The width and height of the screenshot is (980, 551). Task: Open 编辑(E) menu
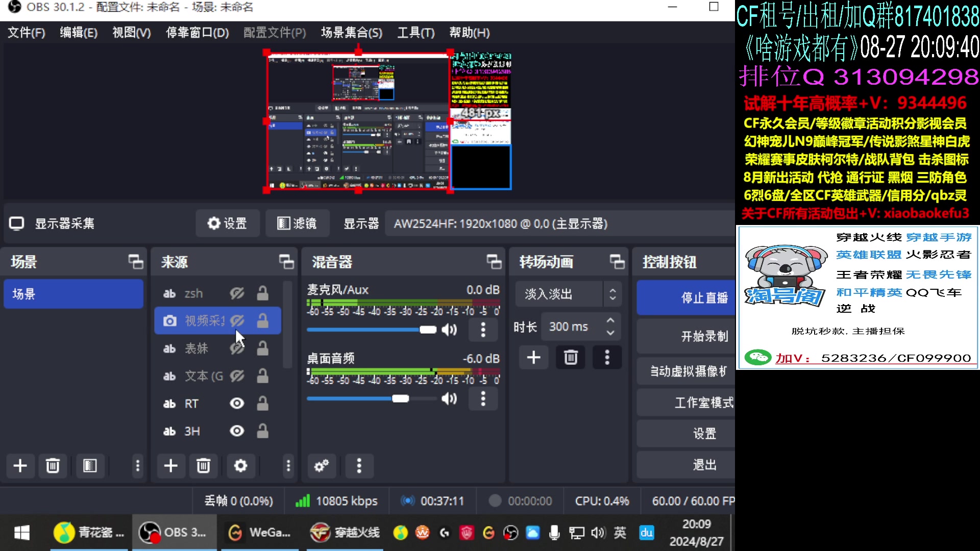pyautogui.click(x=79, y=33)
